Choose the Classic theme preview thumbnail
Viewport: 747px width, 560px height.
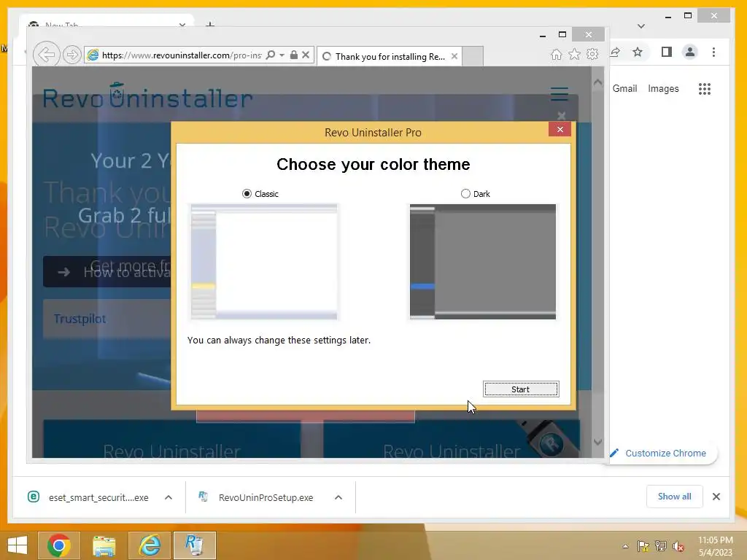(264, 262)
